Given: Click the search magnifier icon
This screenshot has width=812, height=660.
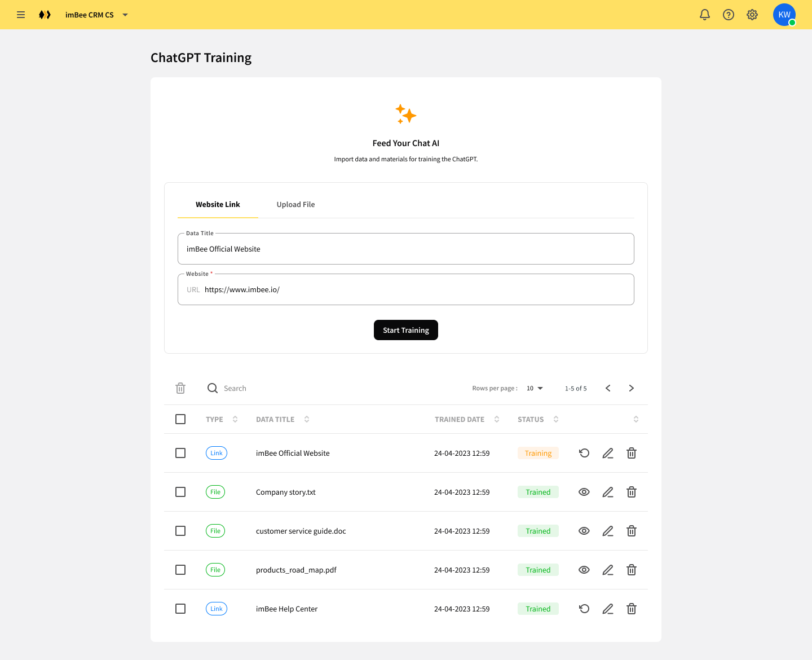Looking at the screenshot, I should [x=213, y=388].
